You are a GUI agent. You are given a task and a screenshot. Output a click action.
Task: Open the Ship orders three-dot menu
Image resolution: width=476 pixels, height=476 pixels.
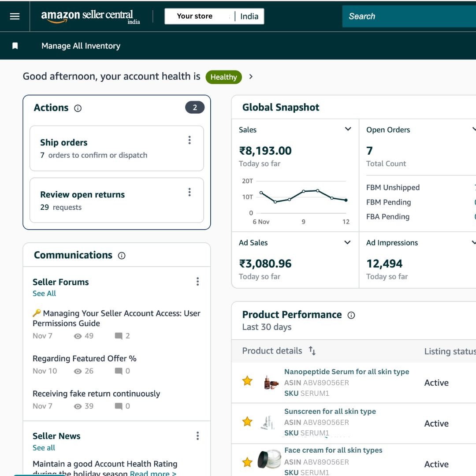[x=190, y=140]
